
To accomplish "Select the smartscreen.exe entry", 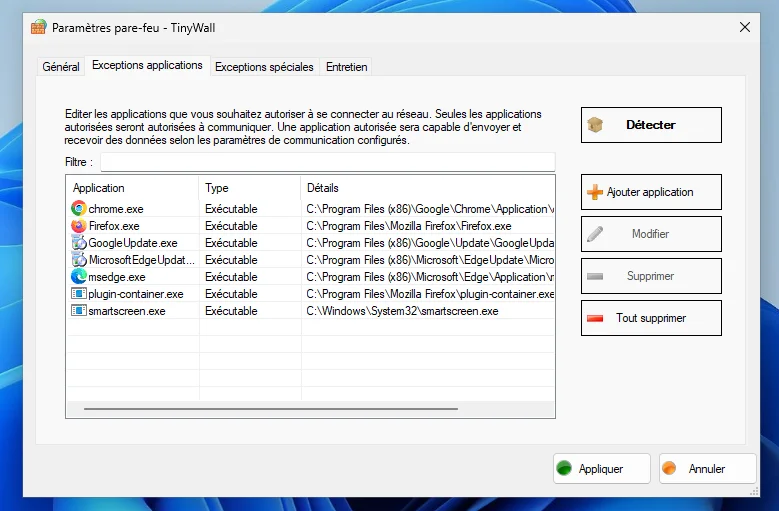I will pos(127,311).
